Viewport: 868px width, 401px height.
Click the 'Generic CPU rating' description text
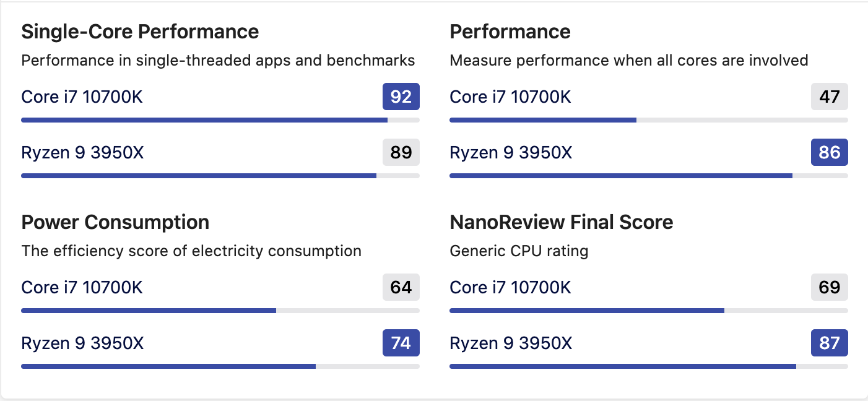tap(519, 251)
